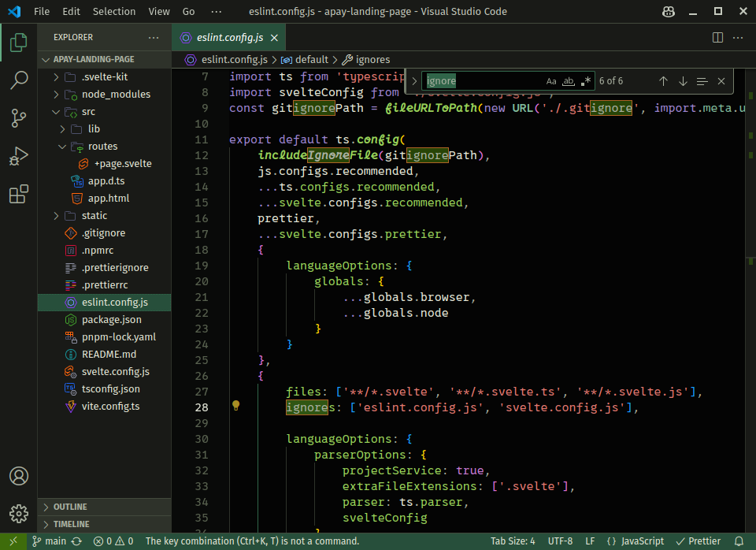Change LF end of line sequence

(x=590, y=541)
